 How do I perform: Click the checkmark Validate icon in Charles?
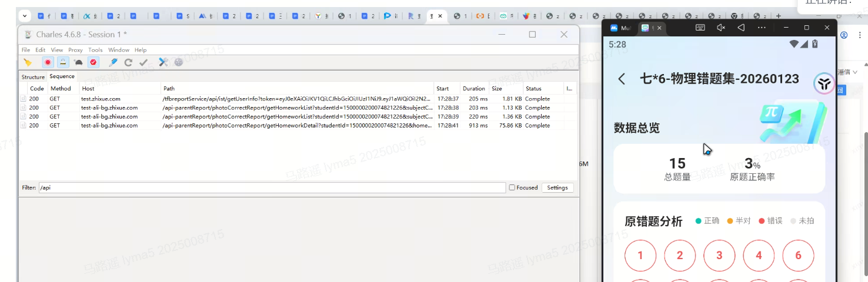click(143, 62)
